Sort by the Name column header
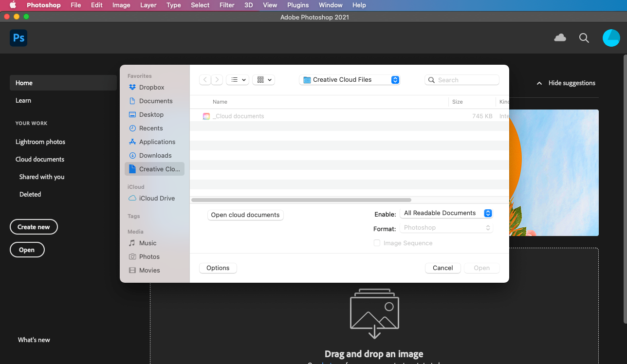 click(220, 102)
